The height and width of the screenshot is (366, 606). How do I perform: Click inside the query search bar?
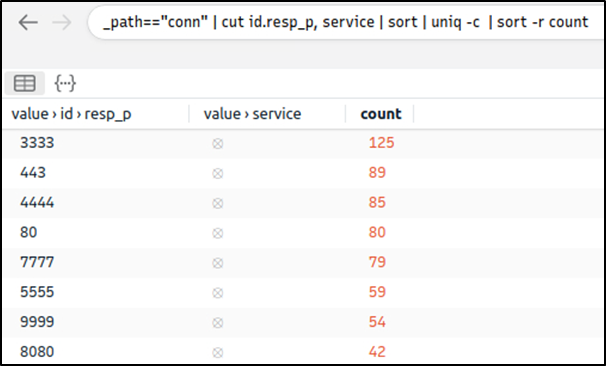pos(346,22)
